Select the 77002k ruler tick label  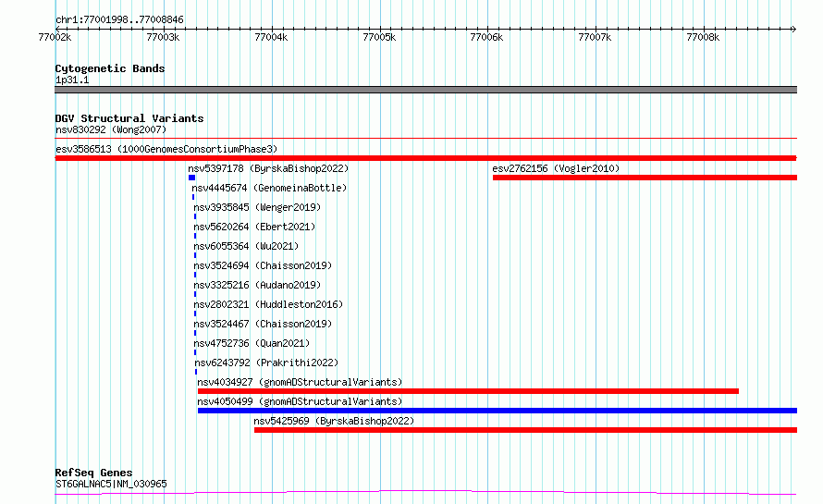55,37
